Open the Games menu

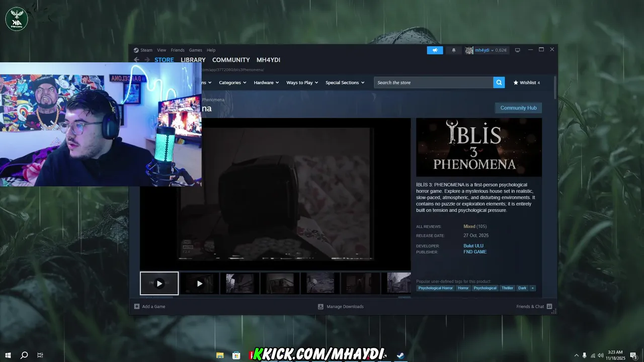(196, 50)
